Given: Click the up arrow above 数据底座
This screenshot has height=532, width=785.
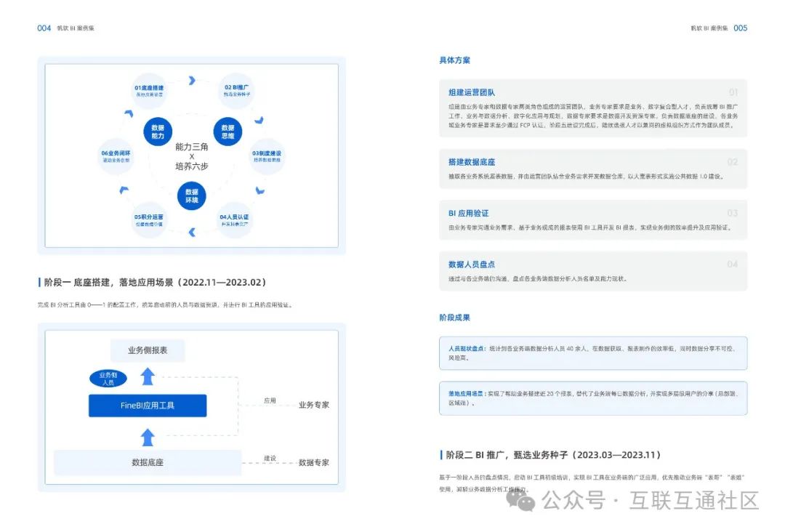Looking at the screenshot, I should pyautogui.click(x=147, y=438).
